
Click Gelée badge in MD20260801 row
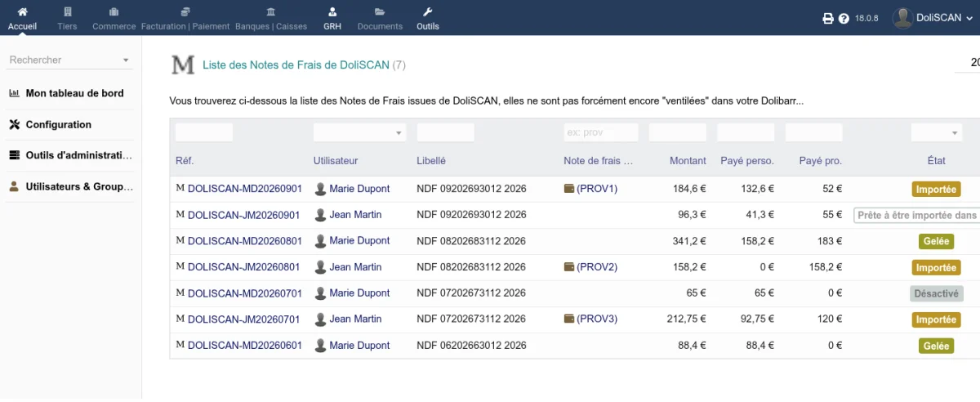tap(936, 241)
